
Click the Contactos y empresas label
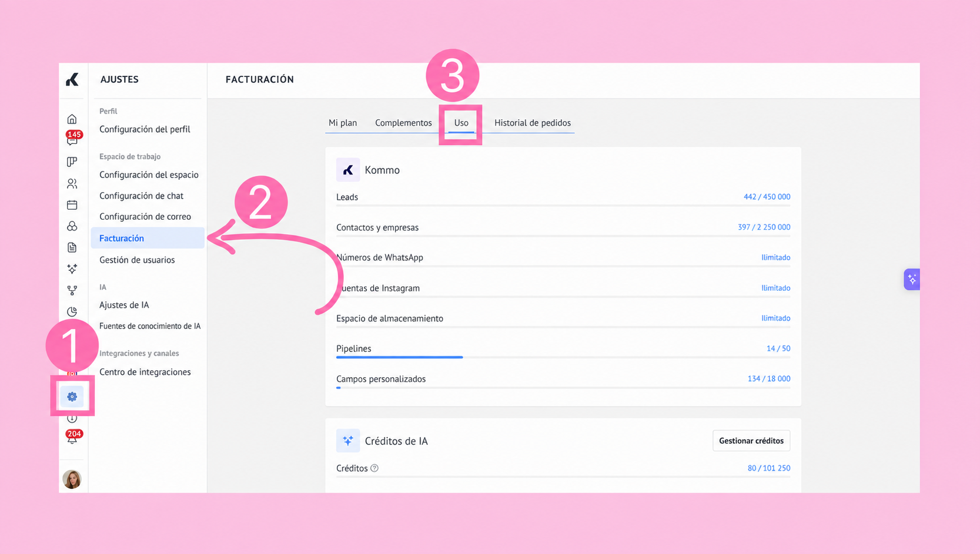[x=377, y=227]
